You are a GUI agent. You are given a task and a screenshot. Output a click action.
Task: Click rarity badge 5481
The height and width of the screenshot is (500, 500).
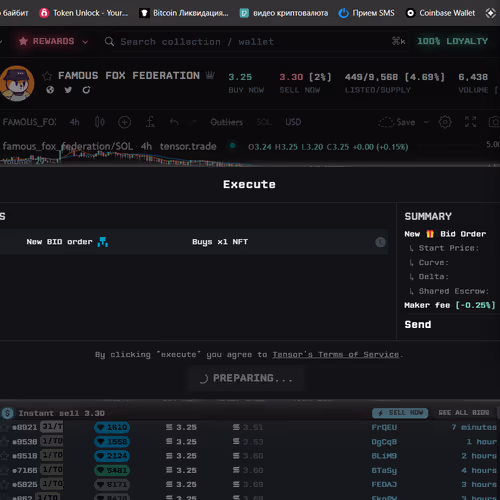pos(112,470)
